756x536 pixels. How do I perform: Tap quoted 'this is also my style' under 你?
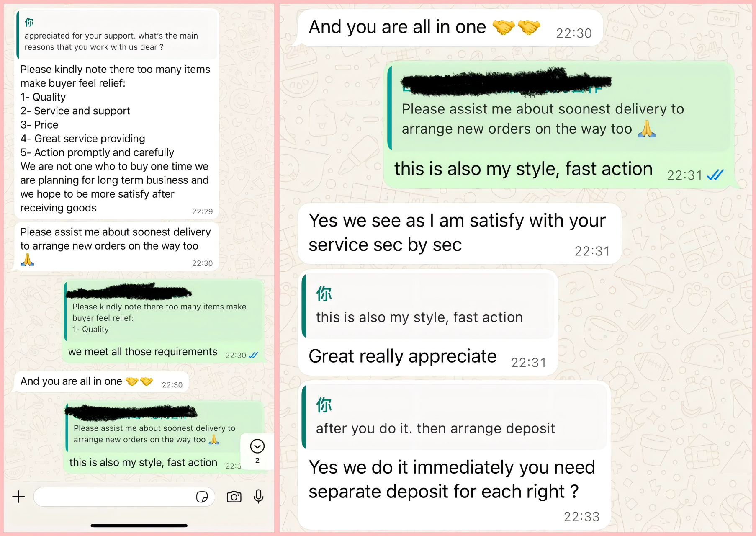428,306
